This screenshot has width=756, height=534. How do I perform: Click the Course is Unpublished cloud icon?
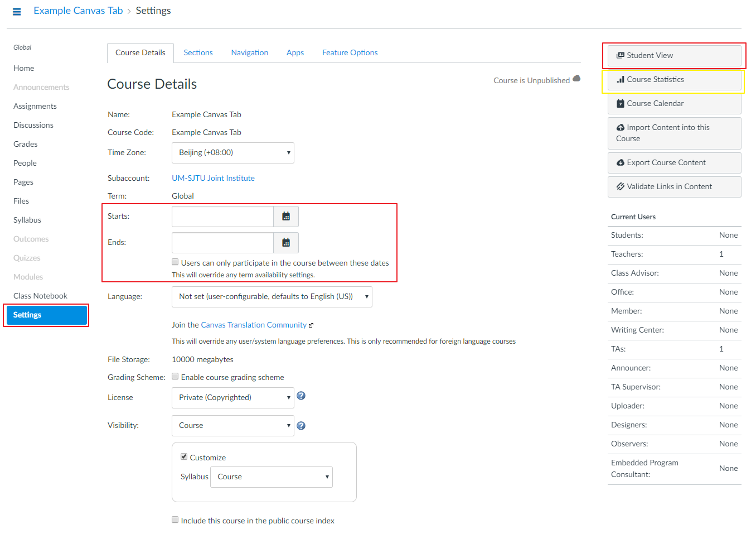tap(576, 79)
